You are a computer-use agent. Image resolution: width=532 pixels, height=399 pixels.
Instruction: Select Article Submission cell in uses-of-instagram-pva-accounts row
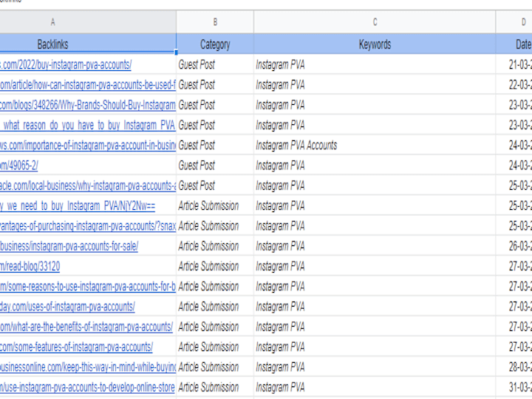[215, 307]
